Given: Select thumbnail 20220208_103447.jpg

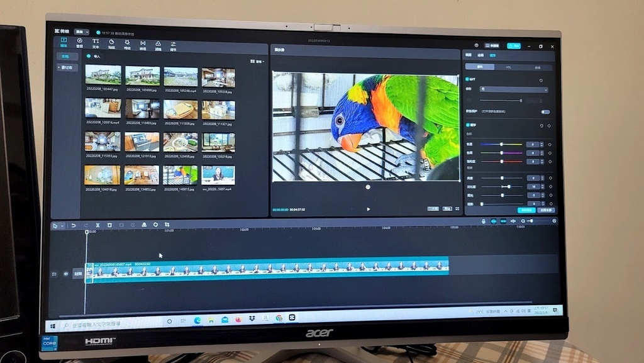Looking at the screenshot, I should (x=103, y=75).
